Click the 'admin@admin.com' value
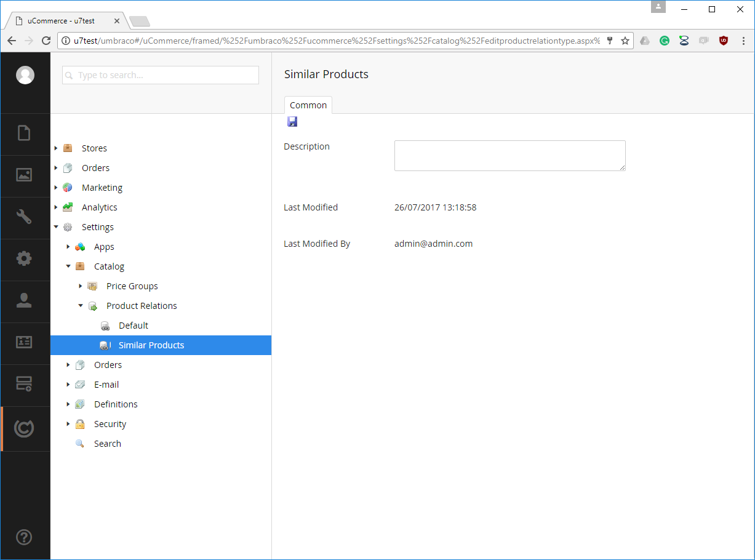This screenshot has height=560, width=755. click(x=433, y=244)
